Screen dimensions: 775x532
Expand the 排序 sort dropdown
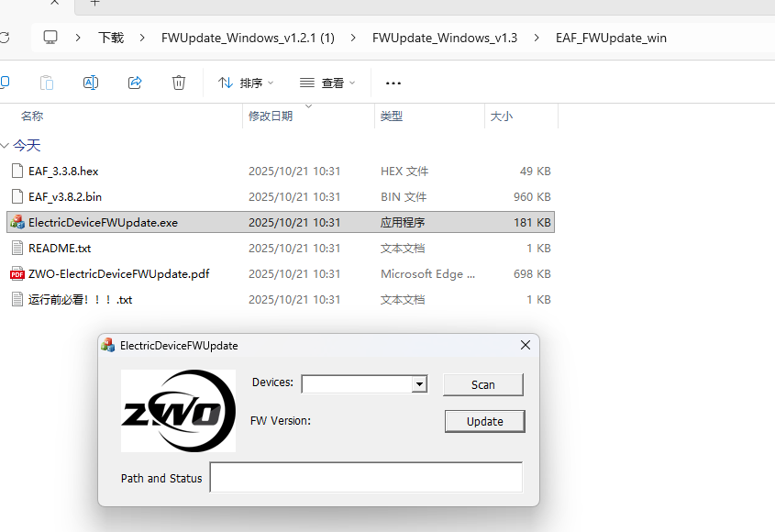[245, 83]
